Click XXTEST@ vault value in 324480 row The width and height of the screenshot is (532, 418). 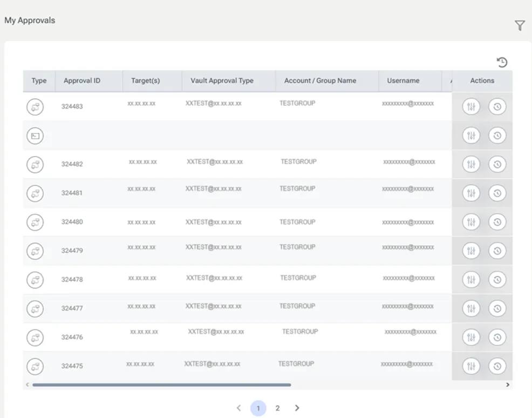(x=214, y=222)
